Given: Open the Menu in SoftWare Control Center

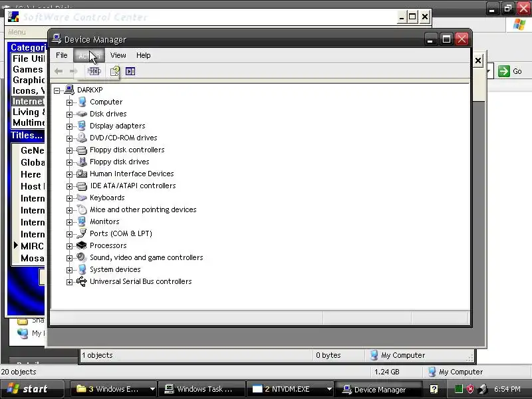Looking at the screenshot, I should tap(17, 32).
